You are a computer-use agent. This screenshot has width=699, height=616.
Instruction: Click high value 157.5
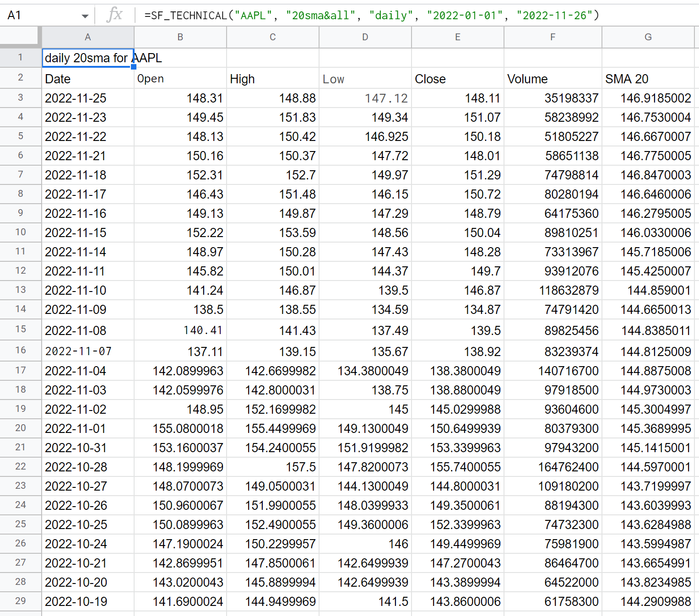pyautogui.click(x=273, y=467)
